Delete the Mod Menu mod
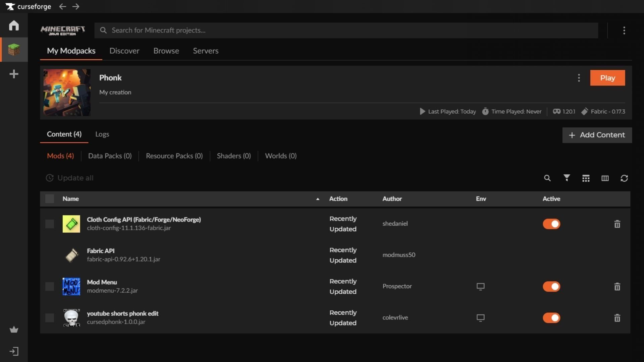The image size is (644, 362). tap(617, 287)
